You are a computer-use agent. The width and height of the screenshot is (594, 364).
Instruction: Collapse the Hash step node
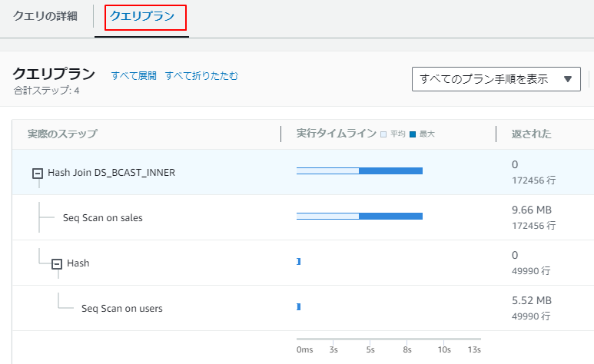click(x=56, y=263)
